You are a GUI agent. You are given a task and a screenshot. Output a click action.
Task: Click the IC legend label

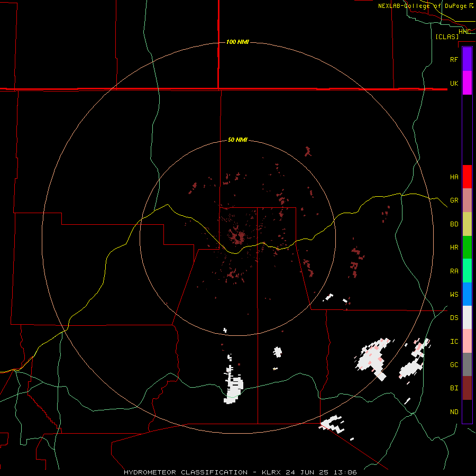click(454, 342)
